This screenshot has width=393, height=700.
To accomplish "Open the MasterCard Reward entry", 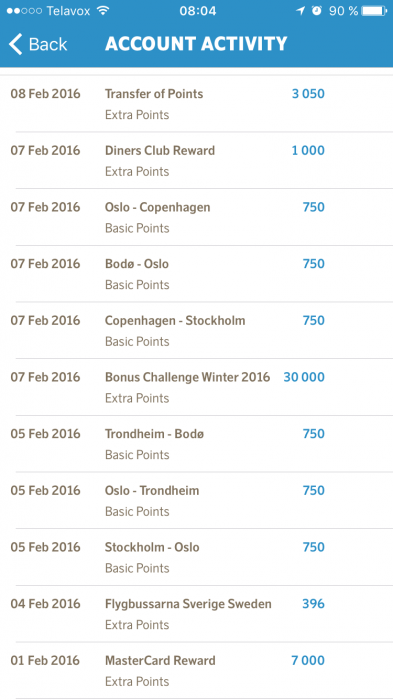I will coord(196,671).
